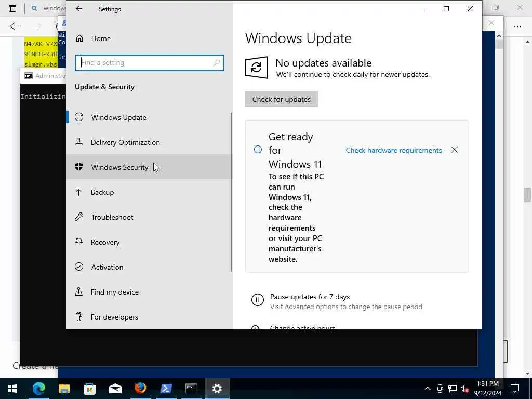Click the Delivery Optimization icon
Viewport: 532px width, 399px height.
pos(79,142)
